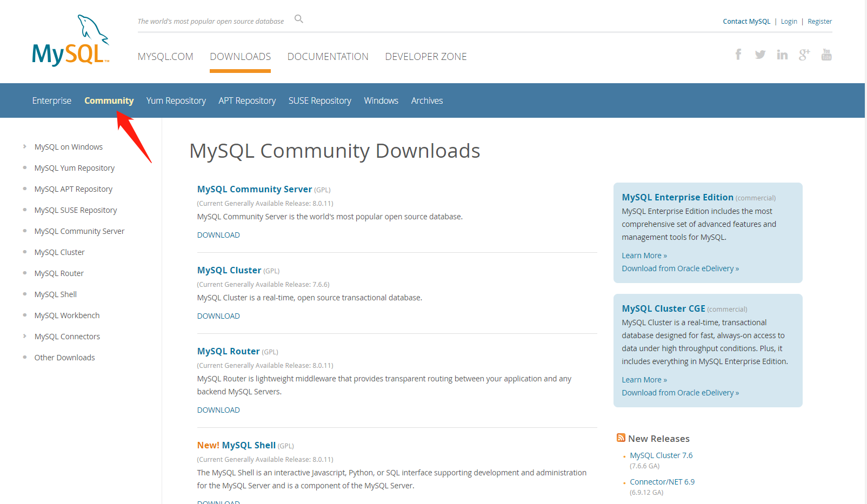Open Other Downloads sidebar link
The image size is (867, 504).
pyautogui.click(x=64, y=358)
